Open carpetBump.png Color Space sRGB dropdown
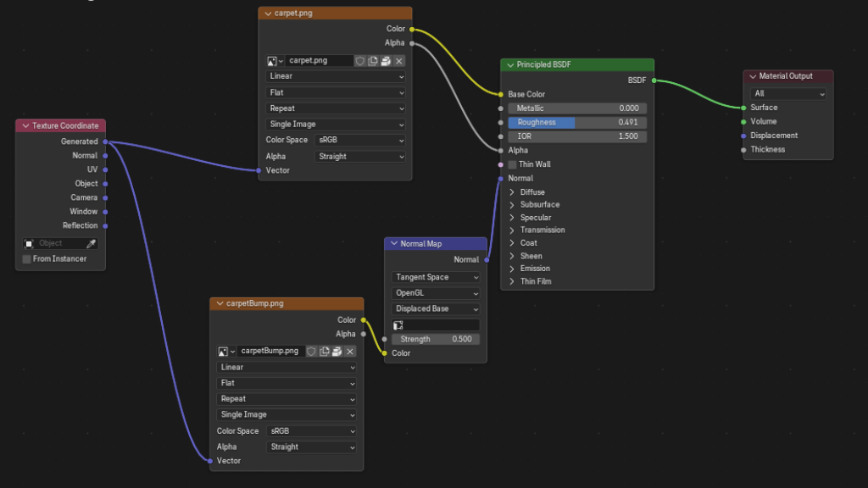Image resolution: width=868 pixels, height=488 pixels. point(311,431)
